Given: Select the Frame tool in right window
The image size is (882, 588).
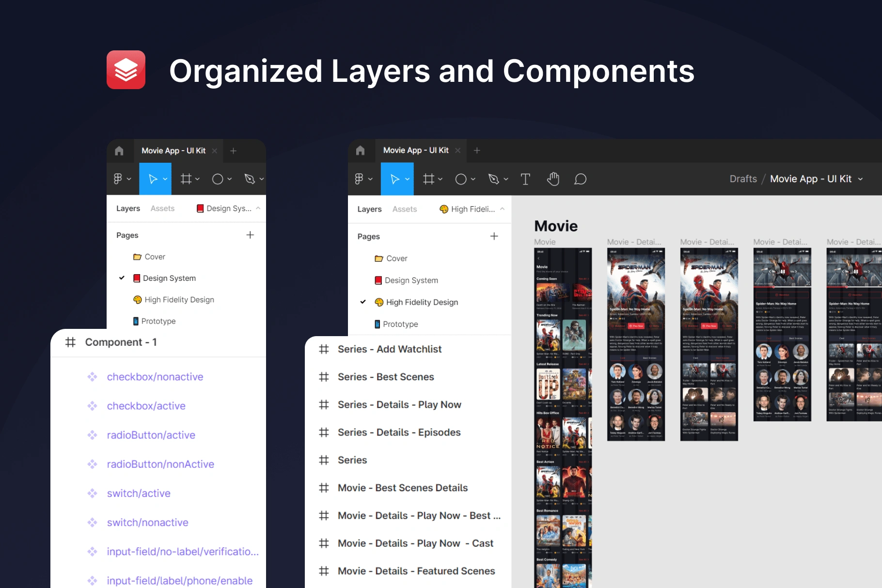Looking at the screenshot, I should [x=428, y=179].
